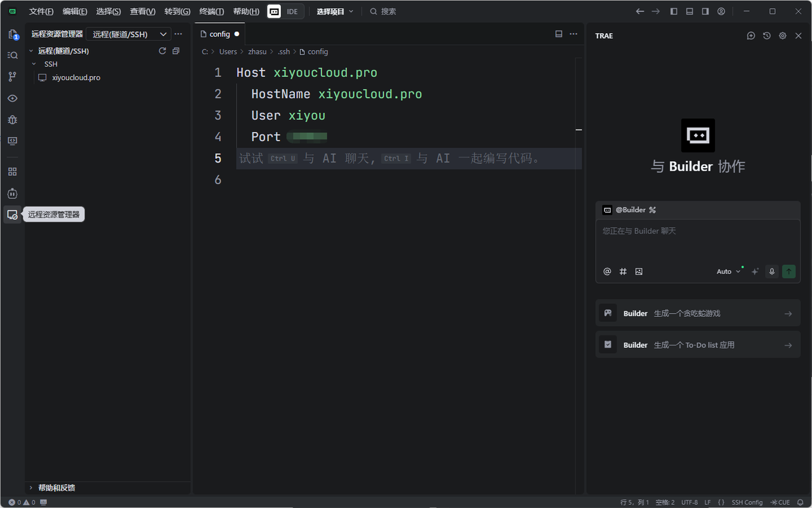Click the zhasu breadcrumb segment
Image resolution: width=812 pixels, height=508 pixels.
click(257, 51)
